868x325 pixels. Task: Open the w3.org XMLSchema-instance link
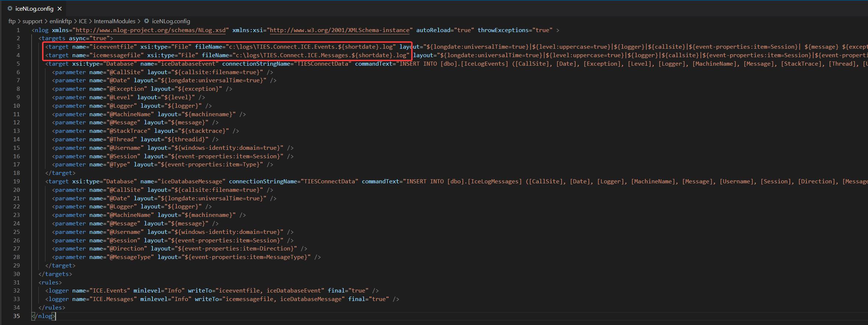click(339, 30)
